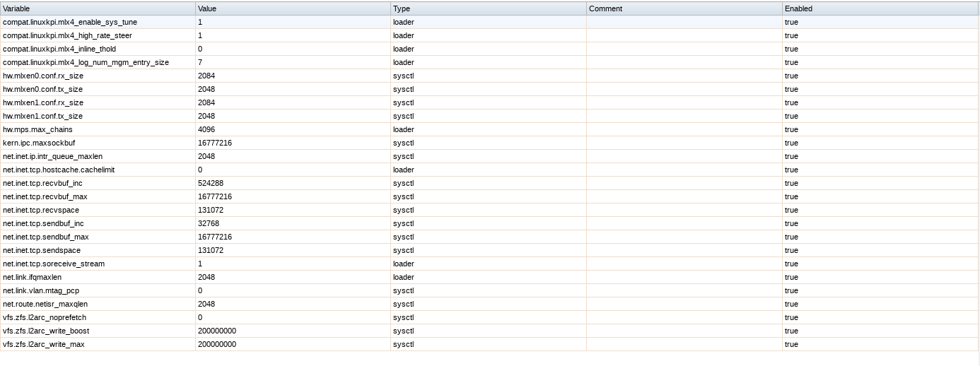The width and height of the screenshot is (980, 366).
Task: Sort by the Type column header
Action: click(489, 8)
